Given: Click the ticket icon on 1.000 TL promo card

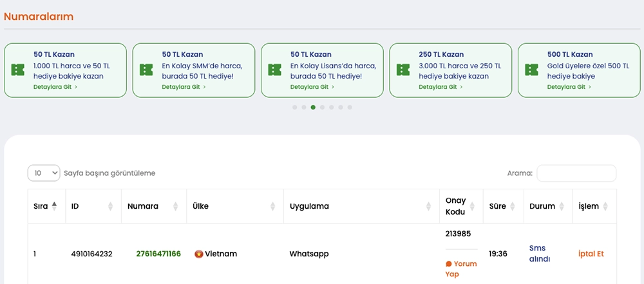Looking at the screenshot, I should (18, 70).
